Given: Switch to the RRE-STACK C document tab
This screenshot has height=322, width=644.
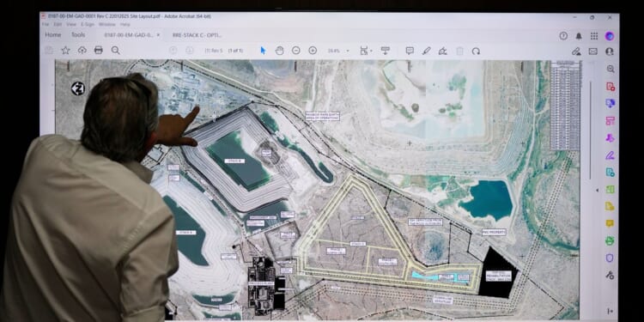Looking at the screenshot, I should click(x=197, y=35).
